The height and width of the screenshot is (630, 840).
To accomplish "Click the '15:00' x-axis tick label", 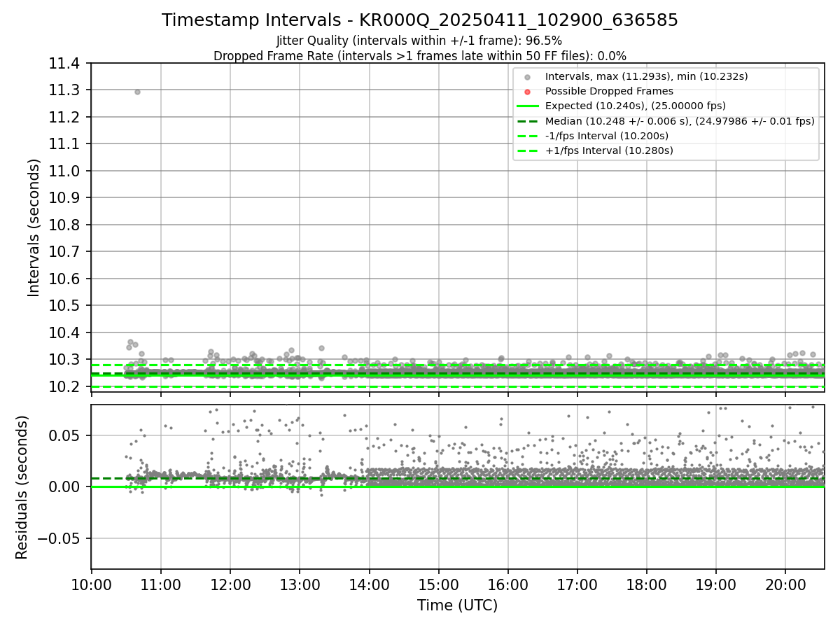I will pyautogui.click(x=438, y=584).
